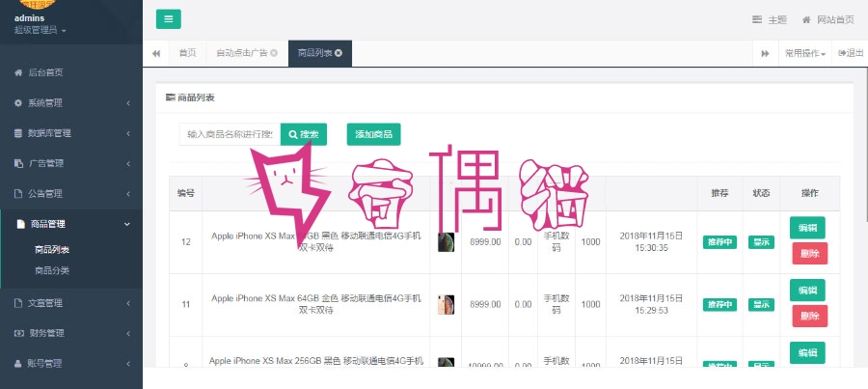
Task: Toggle 推荐中 badge for product 11
Action: click(719, 305)
